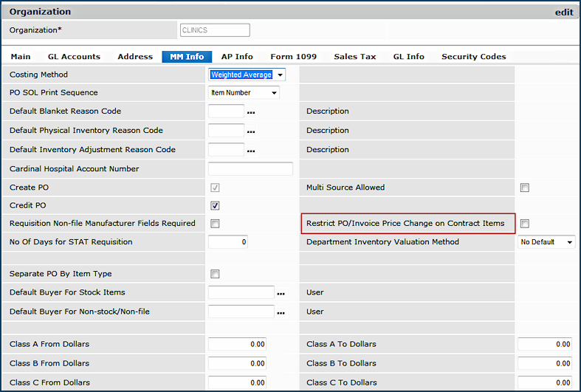The height and width of the screenshot is (392, 581).
Task: Open lookup for Default Buyer For Stock Items
Action: coord(281,294)
